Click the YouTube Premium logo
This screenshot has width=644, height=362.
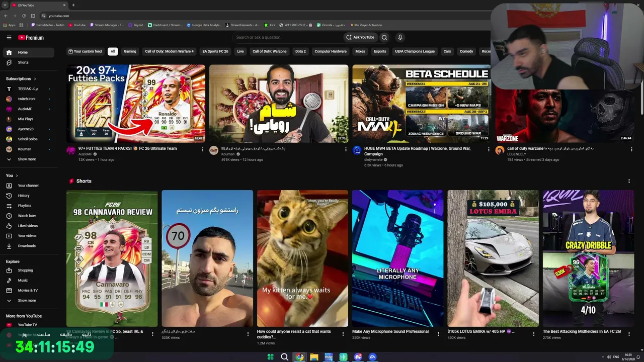pos(31,38)
